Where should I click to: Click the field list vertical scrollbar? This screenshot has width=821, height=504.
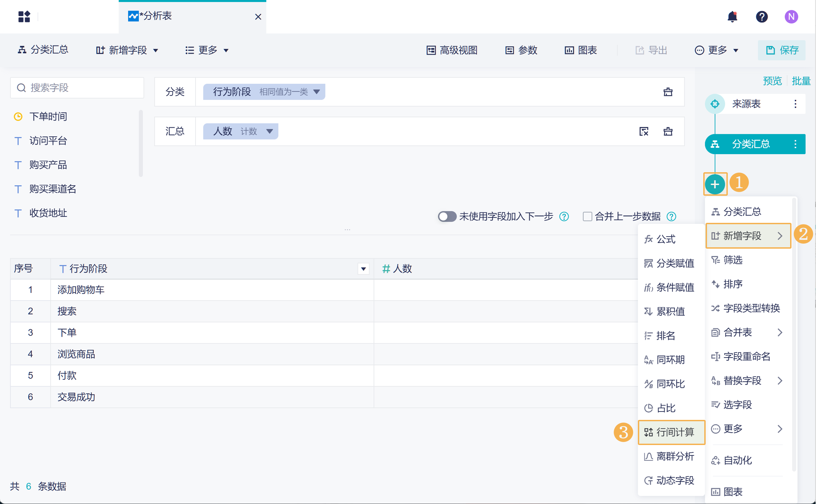pyautogui.click(x=141, y=143)
